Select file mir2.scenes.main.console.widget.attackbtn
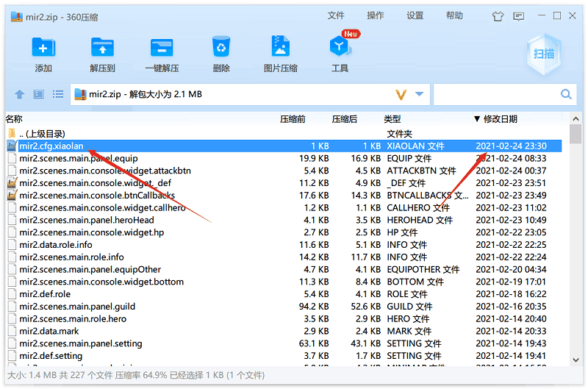The image size is (588, 389). click(x=284, y=171)
